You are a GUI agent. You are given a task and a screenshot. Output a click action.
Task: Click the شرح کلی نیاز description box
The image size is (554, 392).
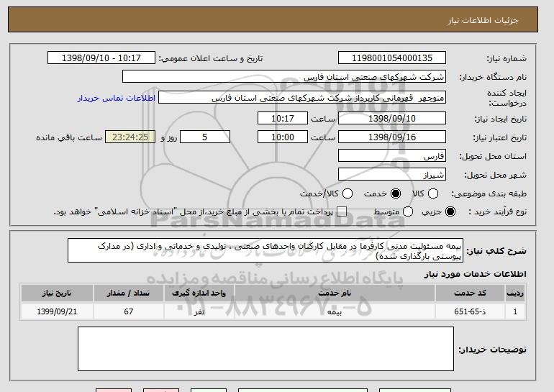tap(265, 250)
